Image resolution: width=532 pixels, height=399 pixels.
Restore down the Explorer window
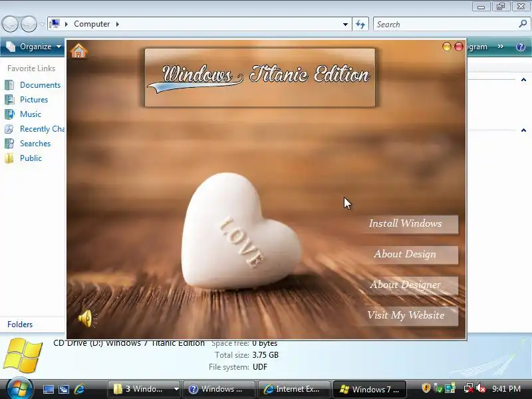coord(501,7)
